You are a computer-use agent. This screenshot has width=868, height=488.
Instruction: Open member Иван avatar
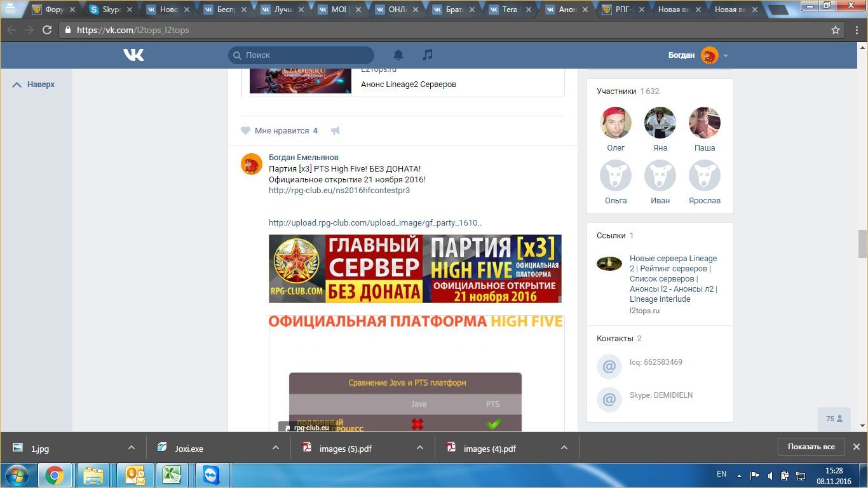tap(660, 175)
